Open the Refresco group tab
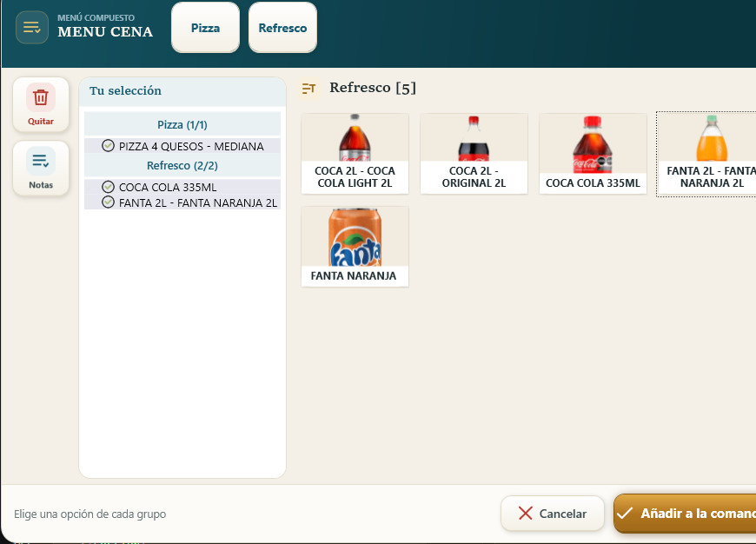 pos(282,28)
